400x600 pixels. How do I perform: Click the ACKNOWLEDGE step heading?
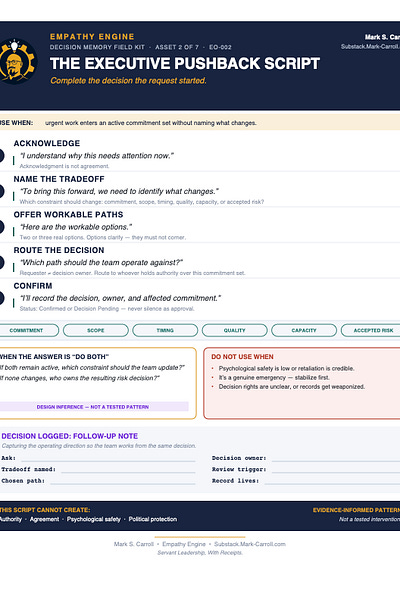(x=47, y=143)
